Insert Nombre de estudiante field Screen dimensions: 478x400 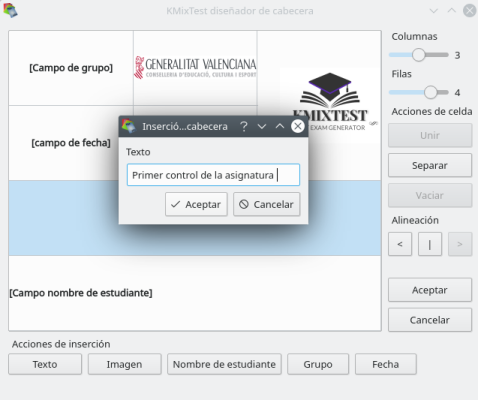[224, 364]
